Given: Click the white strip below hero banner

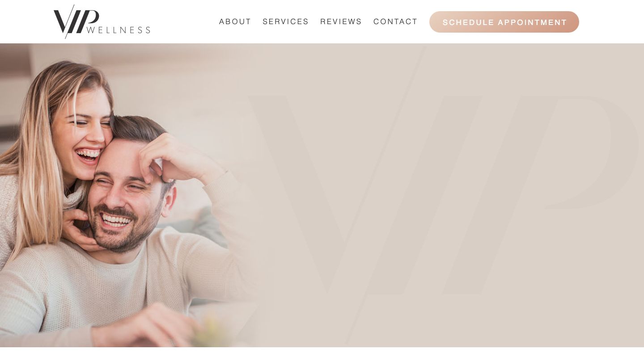Looking at the screenshot, I should [x=322, y=354].
